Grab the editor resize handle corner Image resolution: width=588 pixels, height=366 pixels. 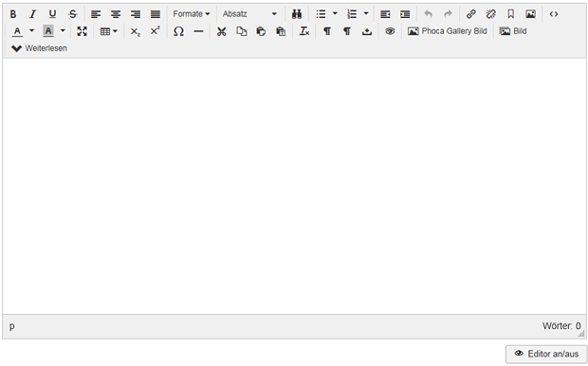(581, 334)
